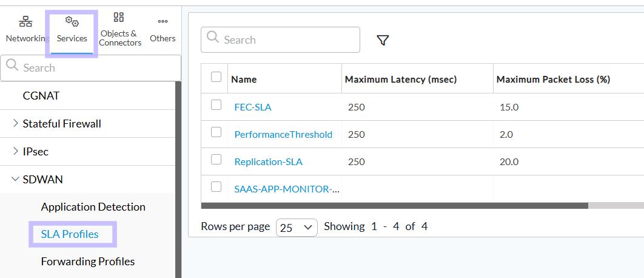The height and width of the screenshot is (278, 644).
Task: Open Objects & Connectors grid icon
Action: [x=119, y=17]
